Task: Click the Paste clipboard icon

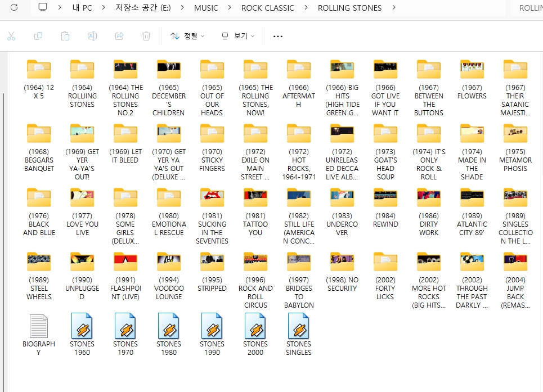Action: coord(65,36)
